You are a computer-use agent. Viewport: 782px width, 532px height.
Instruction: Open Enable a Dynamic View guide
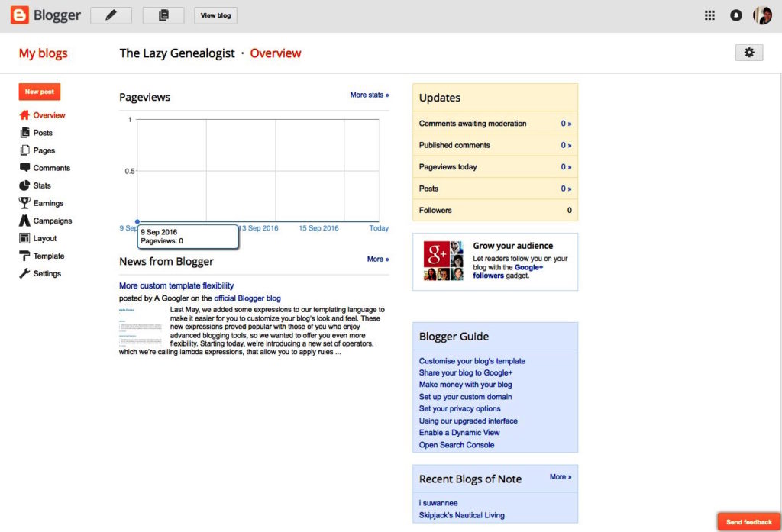[459, 433]
